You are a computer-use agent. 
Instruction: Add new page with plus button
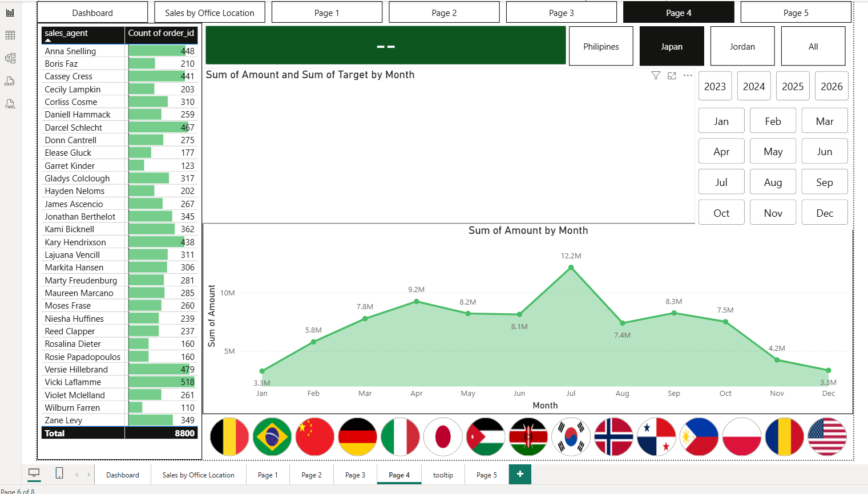(520, 474)
